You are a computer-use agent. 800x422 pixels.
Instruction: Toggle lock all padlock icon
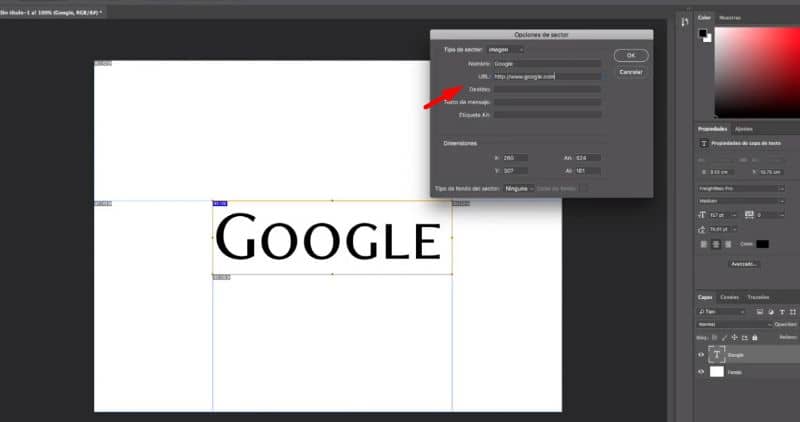coord(755,337)
